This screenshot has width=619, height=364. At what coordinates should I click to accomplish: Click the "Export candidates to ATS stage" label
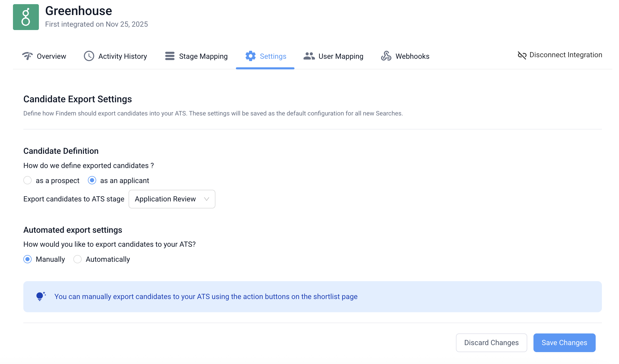click(74, 199)
